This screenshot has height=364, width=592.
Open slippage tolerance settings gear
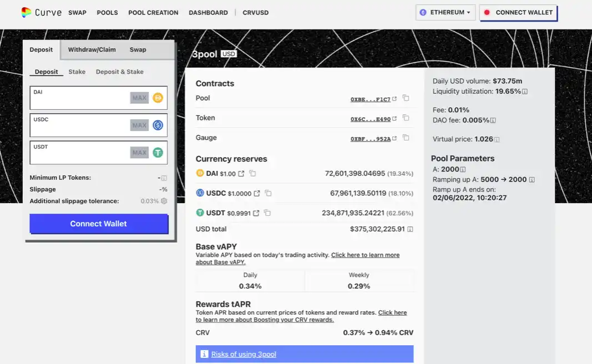(x=164, y=201)
